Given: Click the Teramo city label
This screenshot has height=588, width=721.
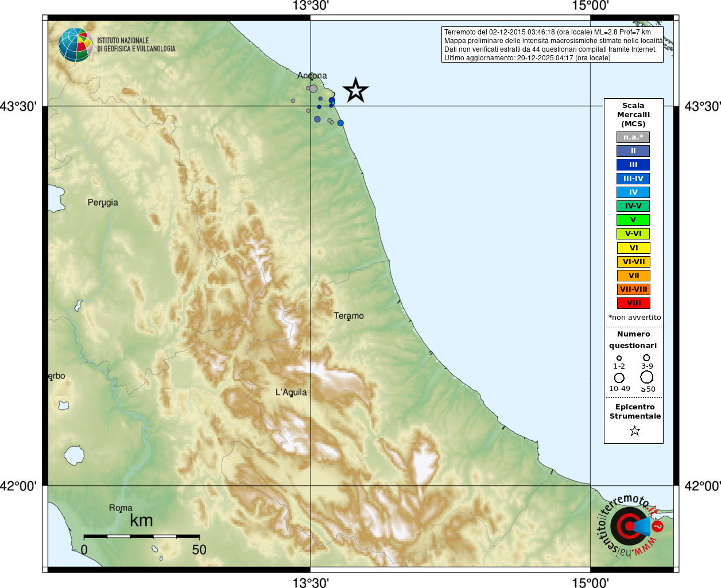Looking at the screenshot, I should point(348,316).
